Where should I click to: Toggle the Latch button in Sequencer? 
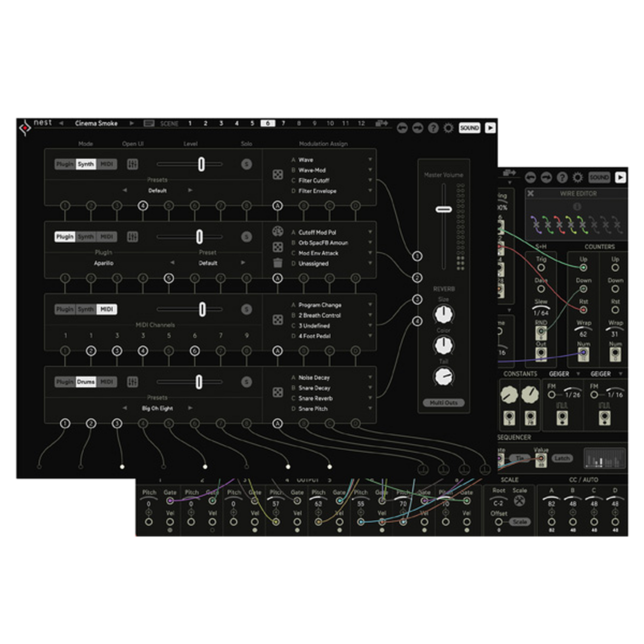tap(562, 458)
